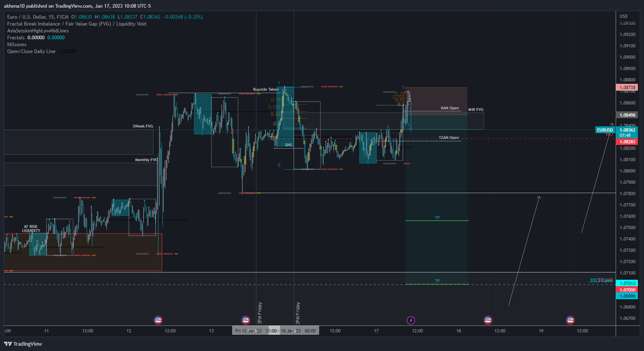Select the AsiaSessionHighLowMidLines indicator legend

coord(38,31)
